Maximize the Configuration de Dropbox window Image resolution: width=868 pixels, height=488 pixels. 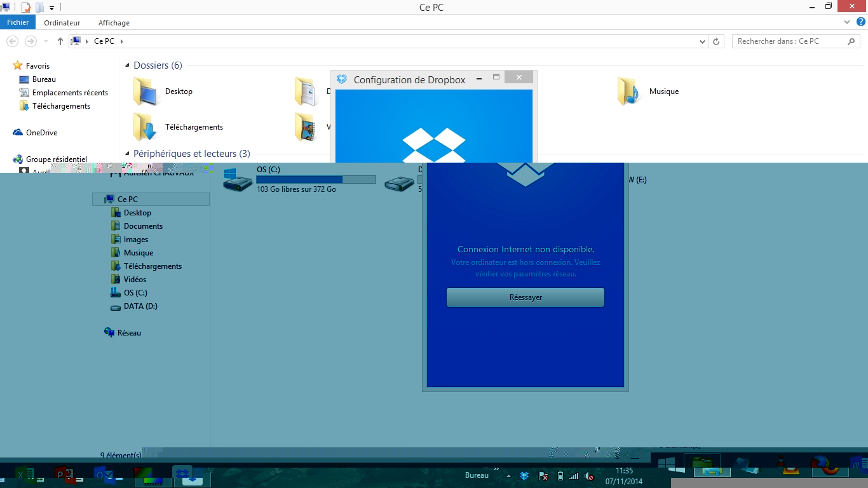pos(496,78)
